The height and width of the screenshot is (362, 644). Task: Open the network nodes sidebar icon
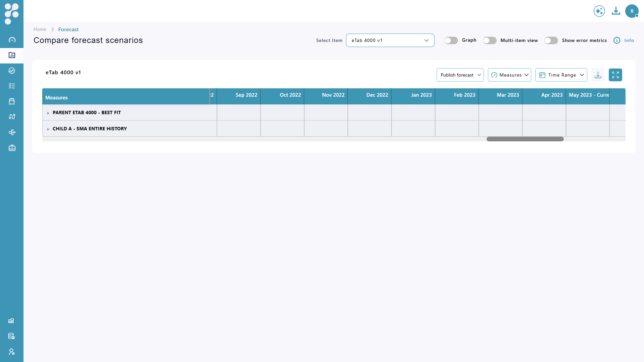tap(12, 132)
